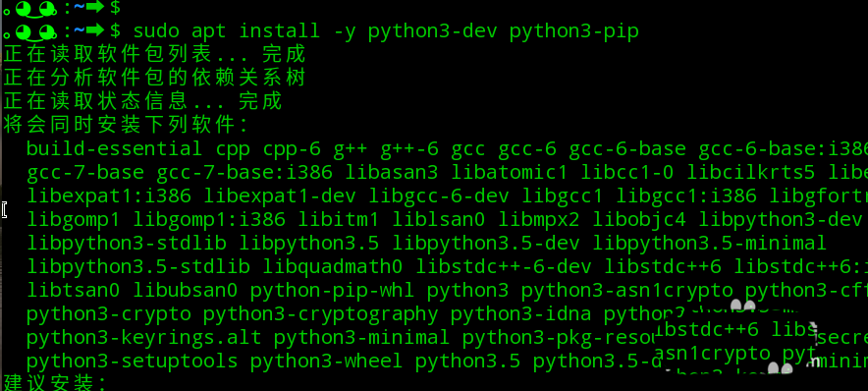Click the package name "libexpat1-dev"
The image size is (868, 391).
[279, 196]
